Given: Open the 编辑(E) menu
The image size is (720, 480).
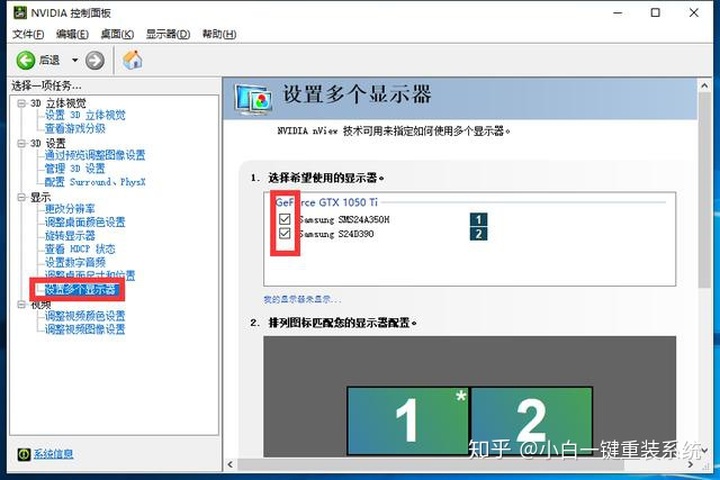Looking at the screenshot, I should click(72, 34).
